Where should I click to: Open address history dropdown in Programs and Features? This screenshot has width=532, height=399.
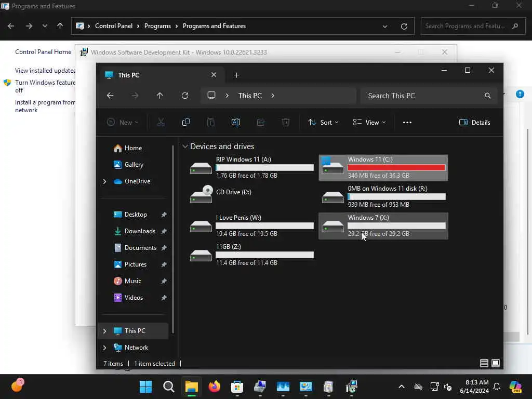coord(385,26)
